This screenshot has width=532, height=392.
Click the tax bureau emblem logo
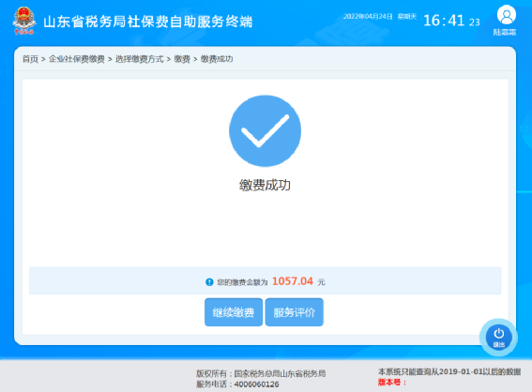pyautogui.click(x=24, y=21)
